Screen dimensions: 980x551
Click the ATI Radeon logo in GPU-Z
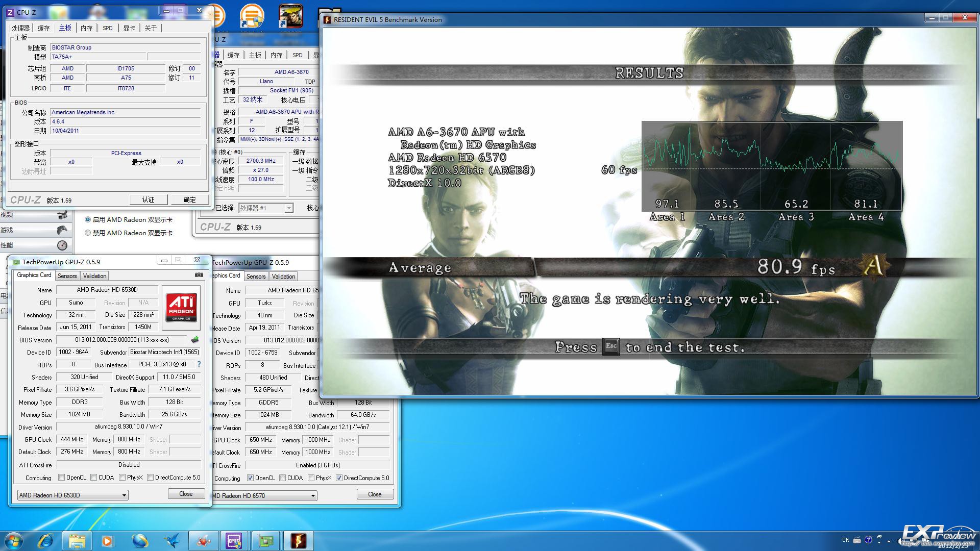point(181,308)
